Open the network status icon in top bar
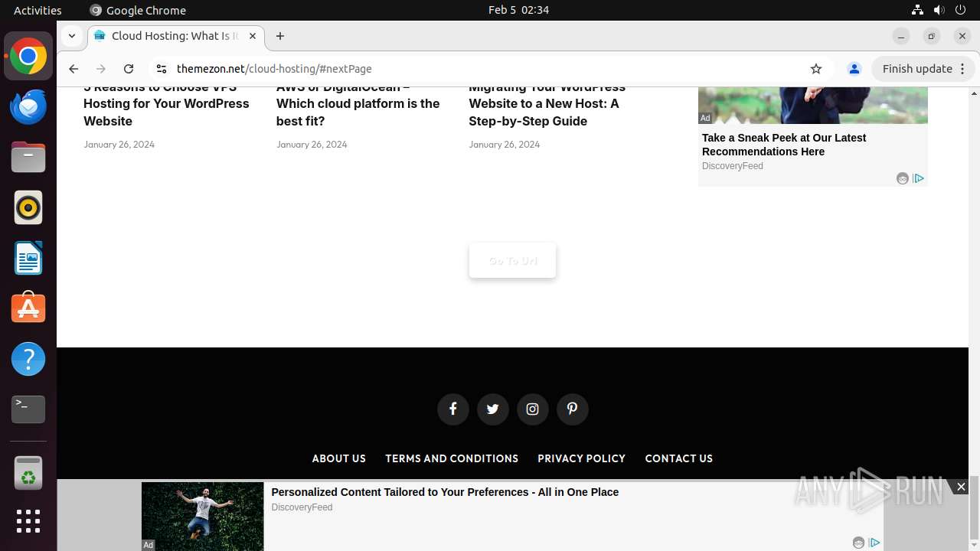Image resolution: width=980 pixels, height=551 pixels. click(917, 10)
